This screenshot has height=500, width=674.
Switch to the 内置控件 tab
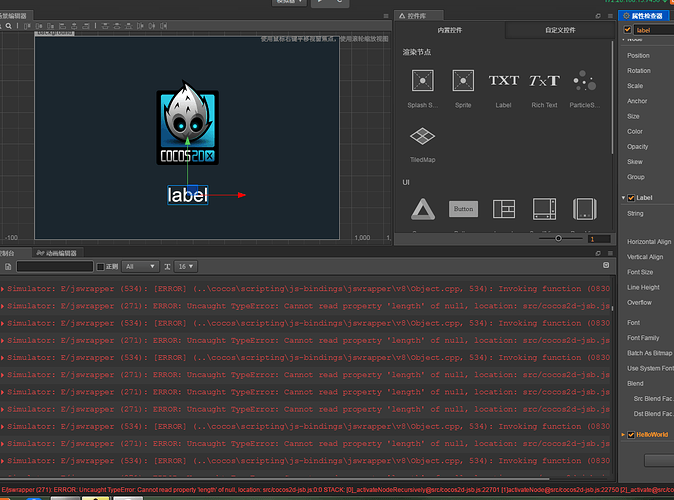[449, 30]
